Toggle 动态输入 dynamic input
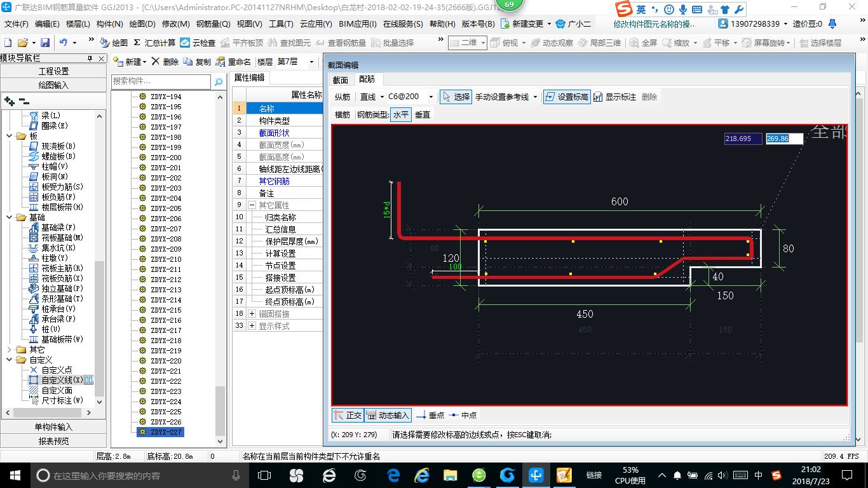 coord(388,415)
